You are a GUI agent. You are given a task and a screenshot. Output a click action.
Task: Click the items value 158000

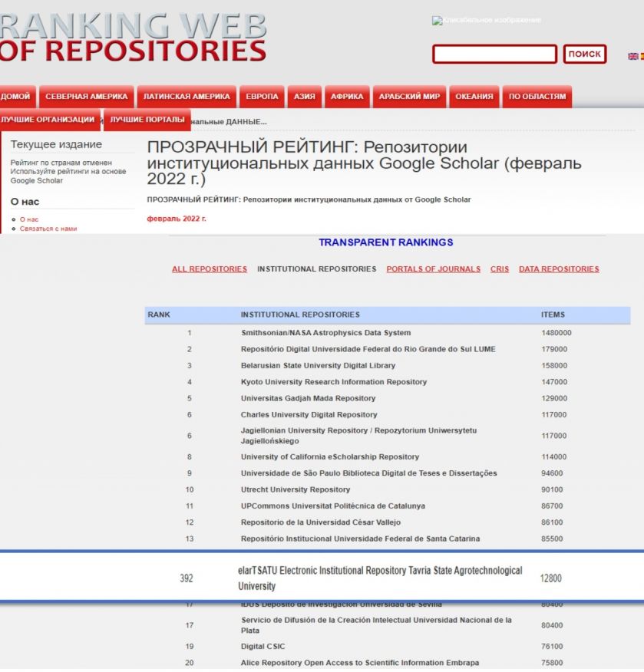554,366
